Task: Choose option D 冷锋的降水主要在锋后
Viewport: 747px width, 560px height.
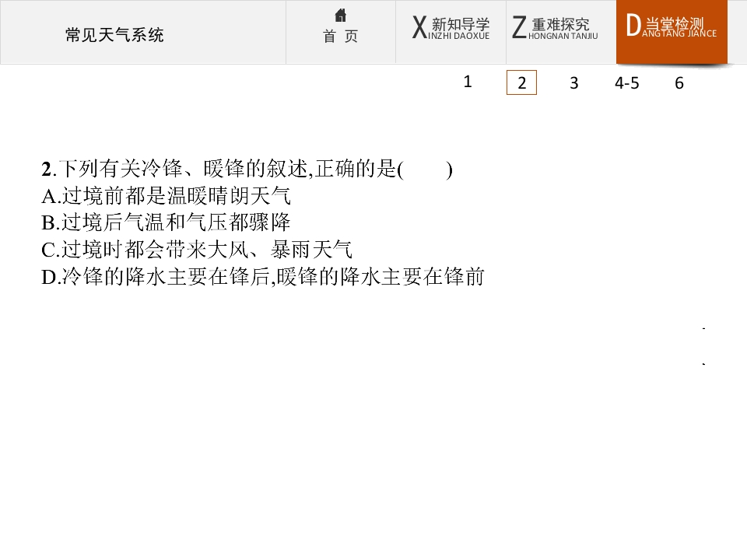Action: point(263,277)
